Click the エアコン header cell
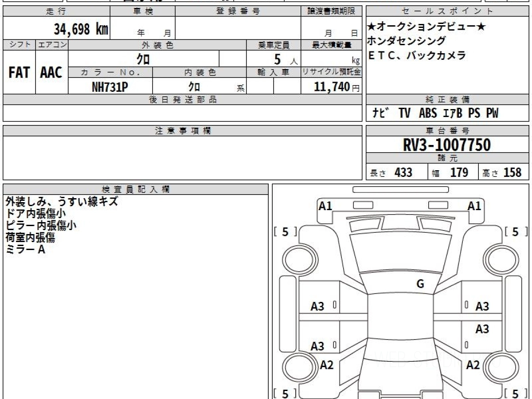 pos(52,45)
